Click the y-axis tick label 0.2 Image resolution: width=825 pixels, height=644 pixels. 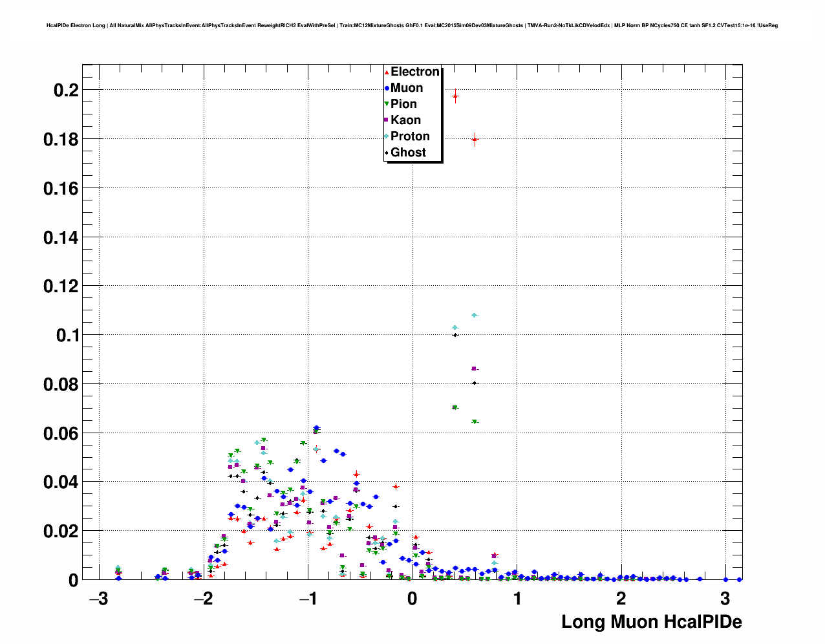tap(66, 91)
